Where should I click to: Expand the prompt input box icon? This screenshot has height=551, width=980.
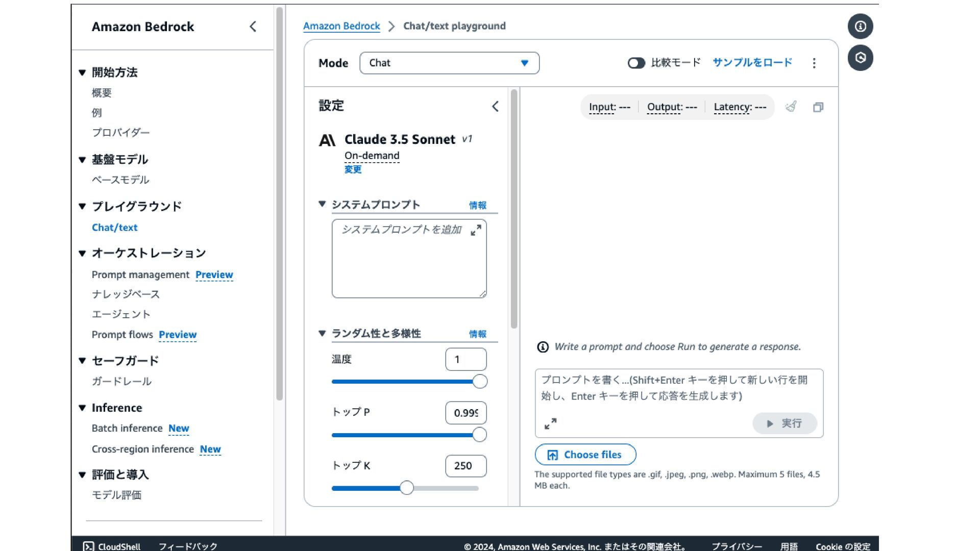point(550,423)
